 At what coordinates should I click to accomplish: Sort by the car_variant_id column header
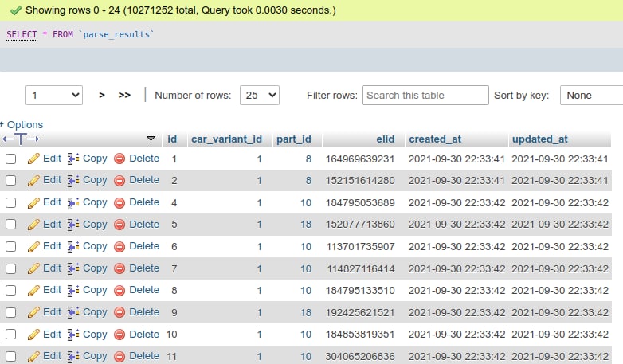[x=226, y=139]
